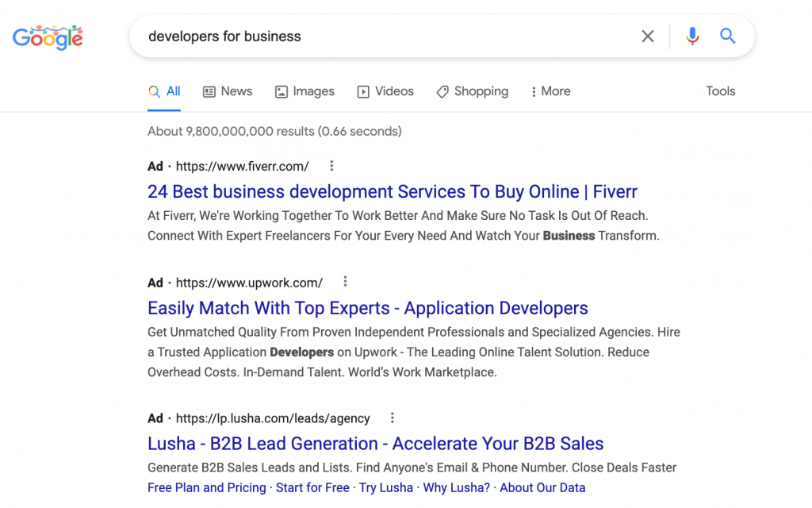
Task: Open the three-dot menu for Fiverr ad
Action: [x=331, y=166]
